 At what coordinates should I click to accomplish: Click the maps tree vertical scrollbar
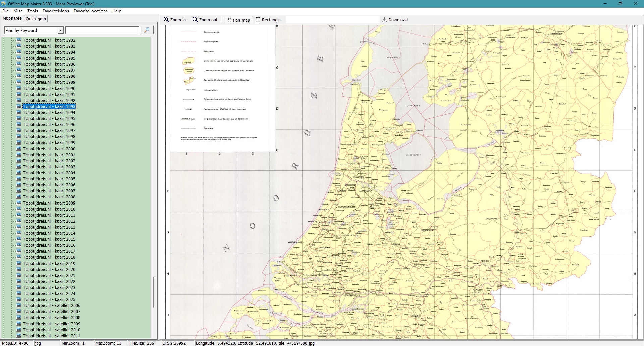(x=154, y=292)
